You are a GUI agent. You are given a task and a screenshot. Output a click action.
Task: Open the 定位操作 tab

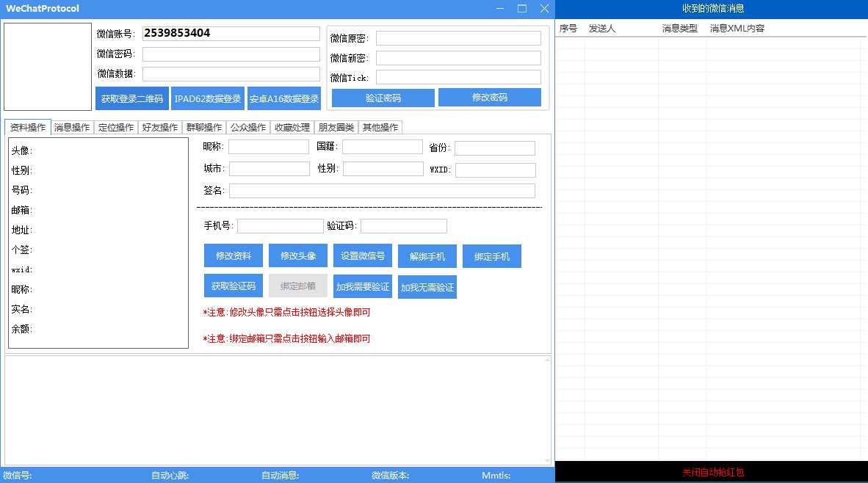click(116, 127)
